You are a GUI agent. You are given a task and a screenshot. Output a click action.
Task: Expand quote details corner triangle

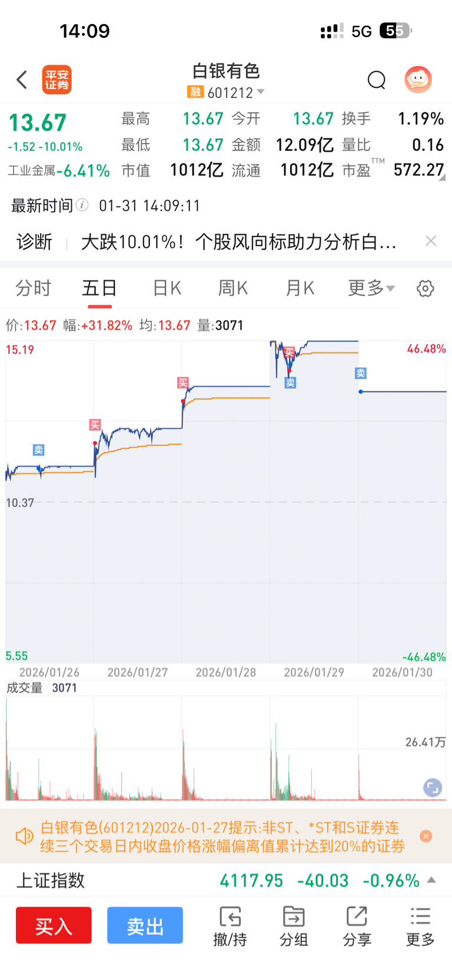[x=442, y=177]
